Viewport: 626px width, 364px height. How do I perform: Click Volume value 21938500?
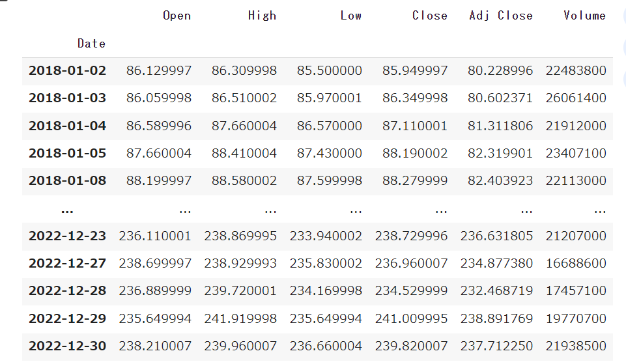click(x=576, y=346)
